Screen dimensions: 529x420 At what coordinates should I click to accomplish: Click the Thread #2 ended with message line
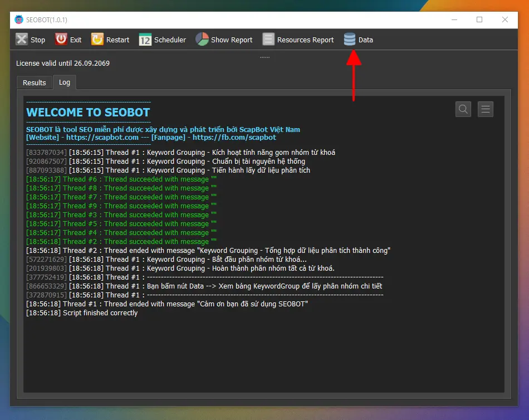[208, 251]
